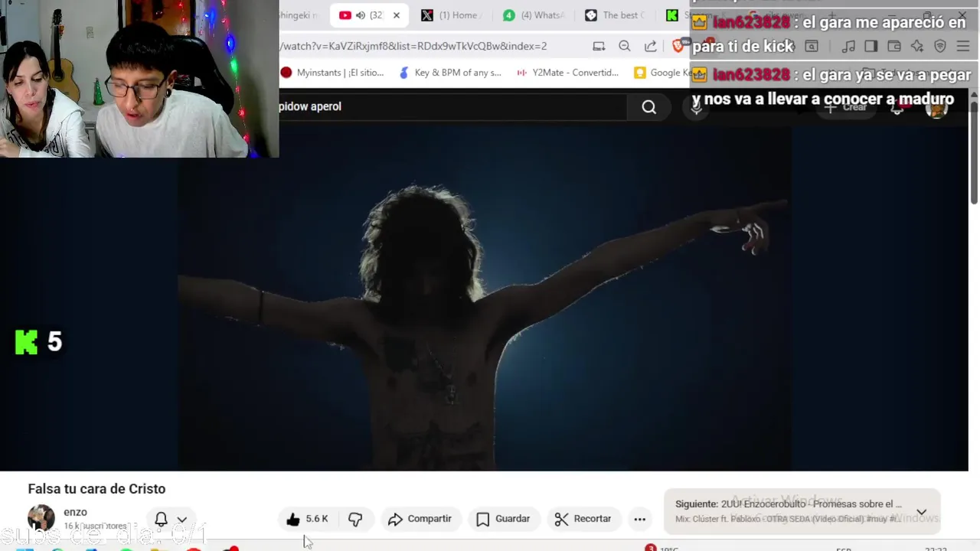This screenshot has height=551, width=980.
Task: Toggle browser sidebar panel icon
Action: pos(871,47)
